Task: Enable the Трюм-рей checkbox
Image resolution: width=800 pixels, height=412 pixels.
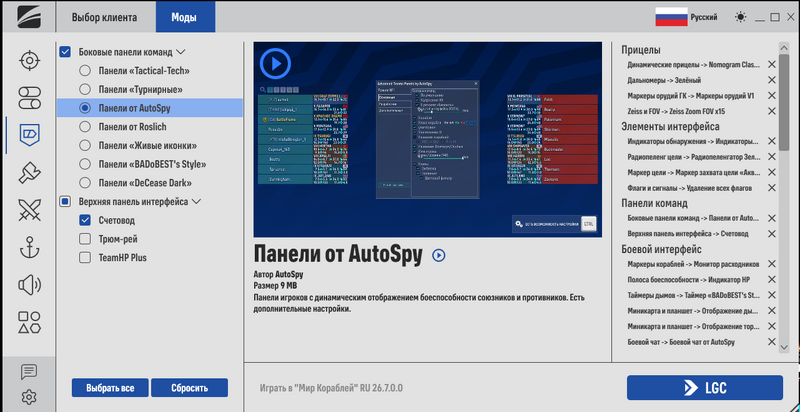Action: coord(85,239)
